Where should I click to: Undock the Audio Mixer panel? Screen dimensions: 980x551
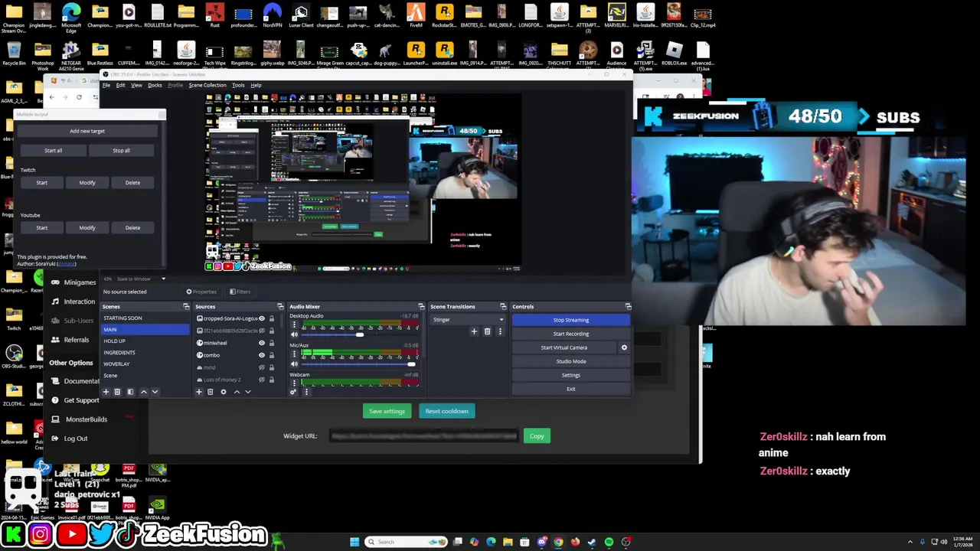tap(420, 307)
